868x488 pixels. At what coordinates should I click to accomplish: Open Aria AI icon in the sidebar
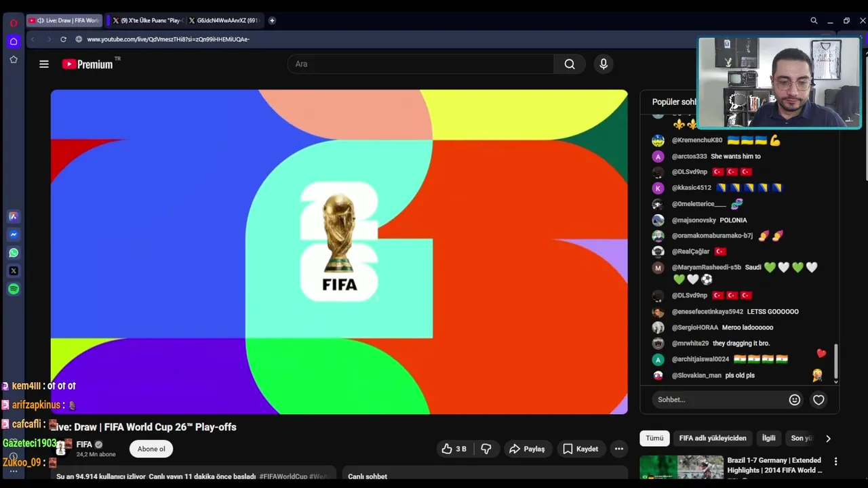click(13, 217)
